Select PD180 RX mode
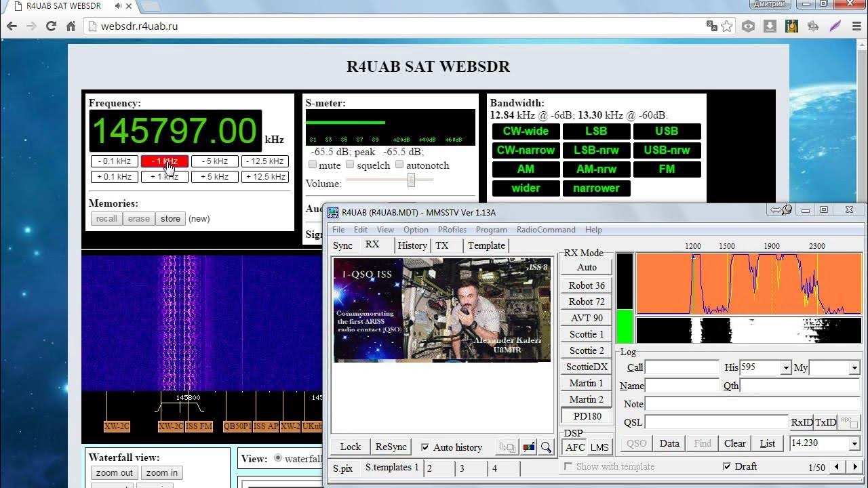Image resolution: width=868 pixels, height=488 pixels. pos(587,416)
